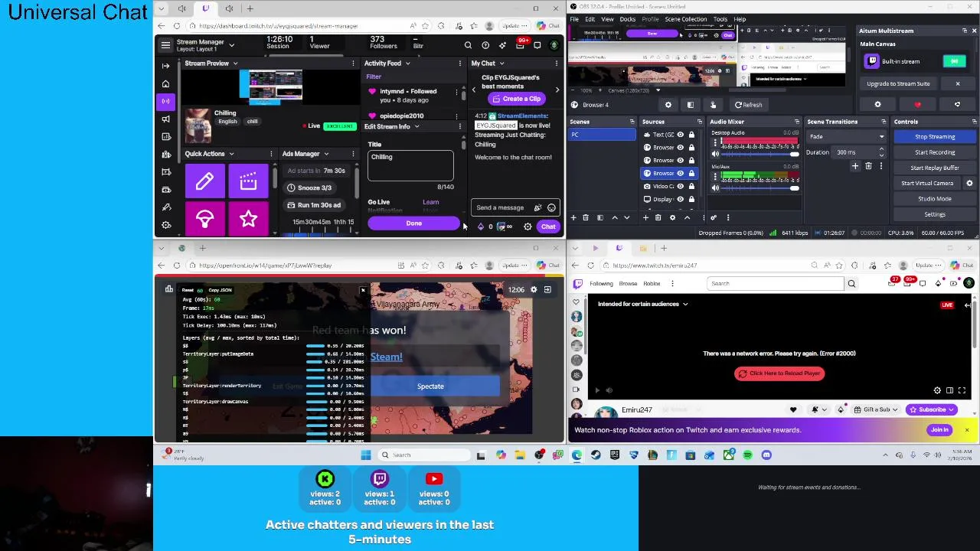Open Following tab on Twitch
980x551 pixels.
click(x=601, y=284)
